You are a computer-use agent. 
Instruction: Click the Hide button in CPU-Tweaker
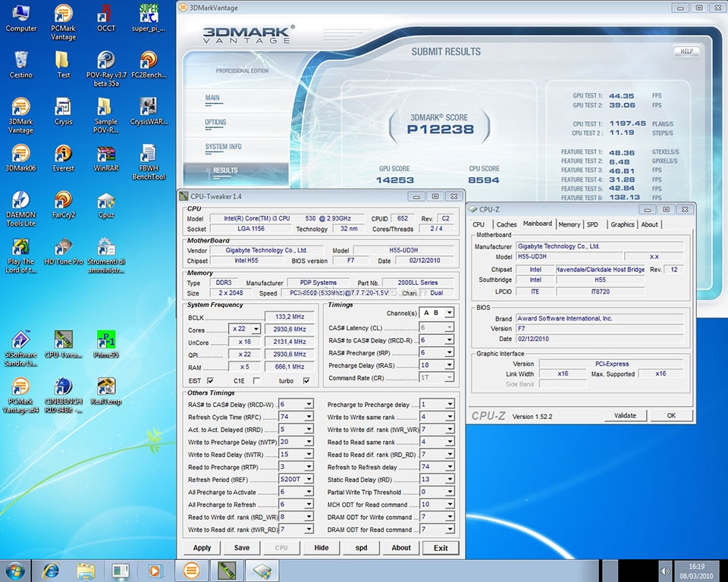click(322, 548)
